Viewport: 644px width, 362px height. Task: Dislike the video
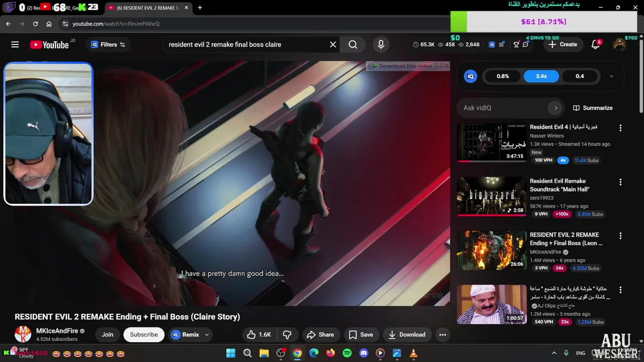tap(287, 335)
